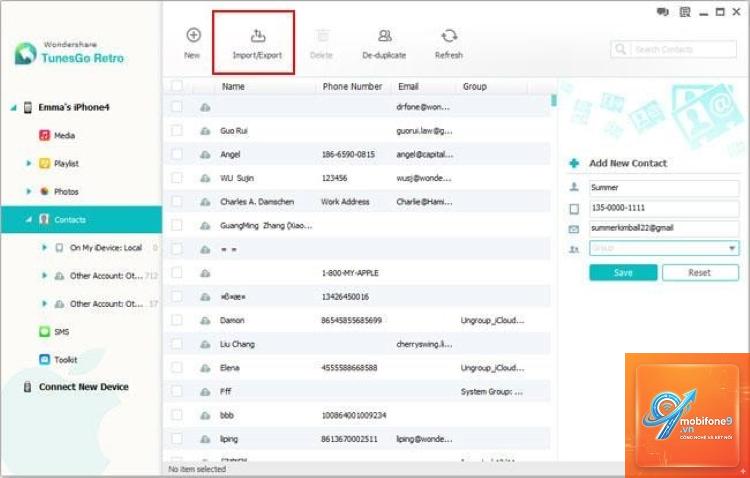750x478 pixels.
Task: Click the De-duplicate contacts icon
Action: (x=384, y=36)
